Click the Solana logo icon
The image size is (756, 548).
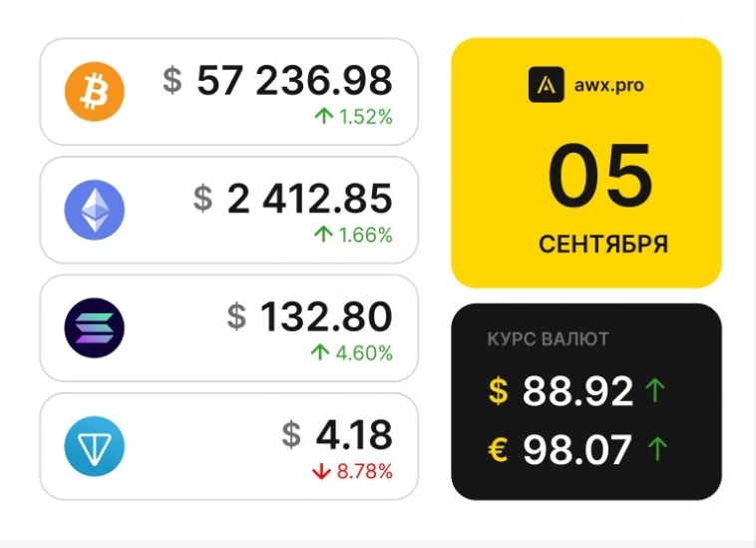coord(94,328)
